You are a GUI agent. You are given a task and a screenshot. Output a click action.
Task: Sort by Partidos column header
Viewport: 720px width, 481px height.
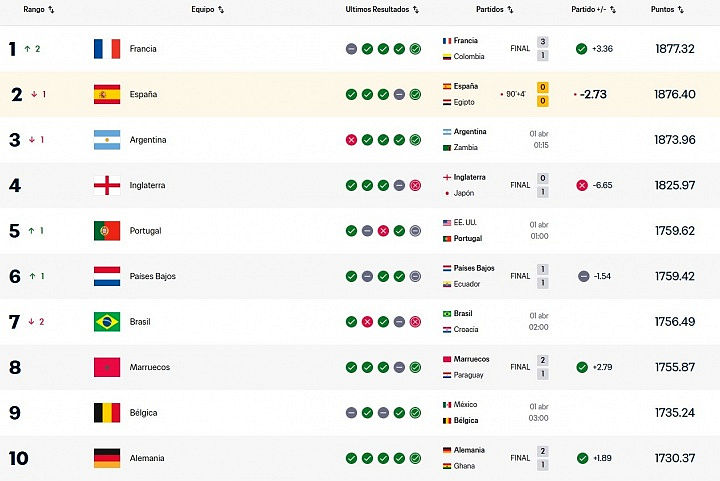coord(495,9)
